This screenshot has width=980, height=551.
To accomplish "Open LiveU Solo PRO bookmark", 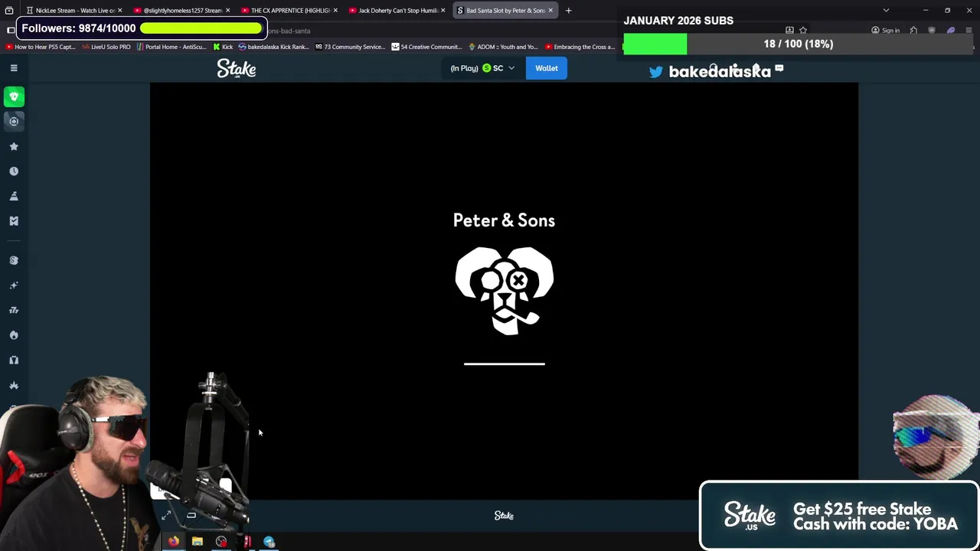I will click(x=106, y=47).
